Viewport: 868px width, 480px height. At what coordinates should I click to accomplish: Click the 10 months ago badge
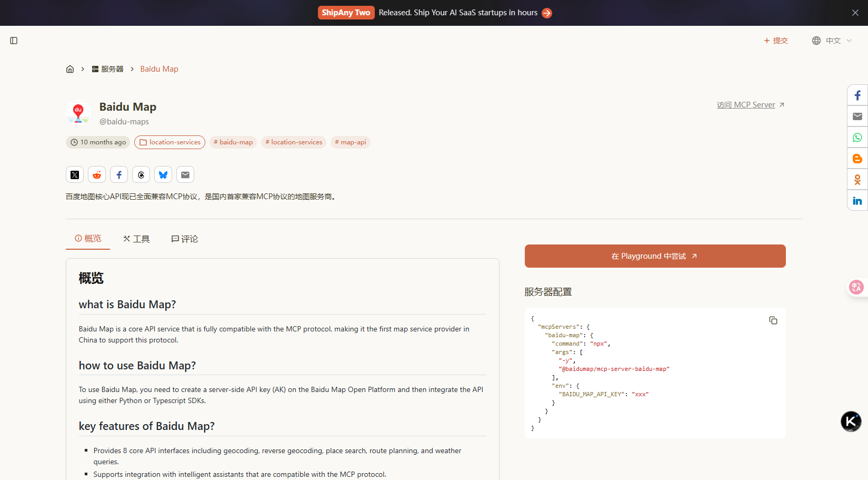pyautogui.click(x=98, y=142)
